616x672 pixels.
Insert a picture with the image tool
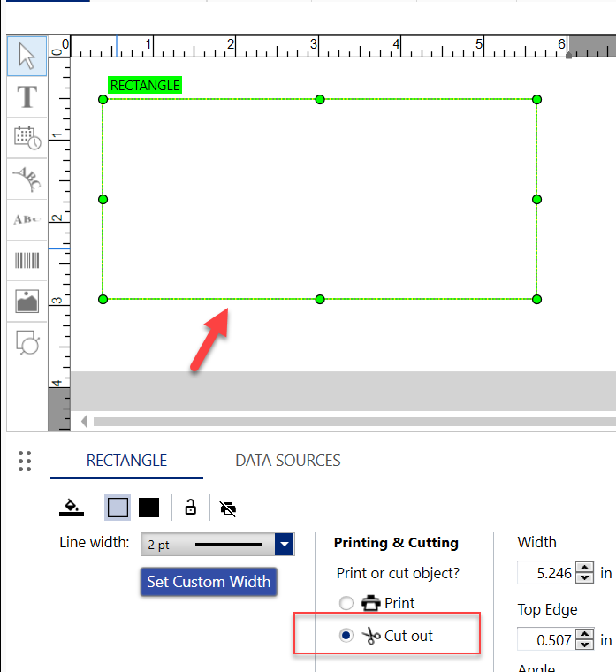tap(27, 302)
